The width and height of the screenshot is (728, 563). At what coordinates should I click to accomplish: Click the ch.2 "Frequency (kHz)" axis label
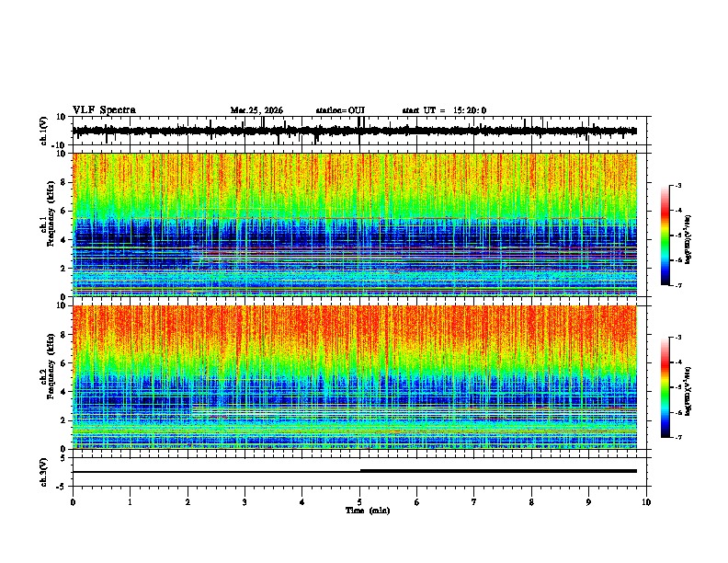coord(51,366)
